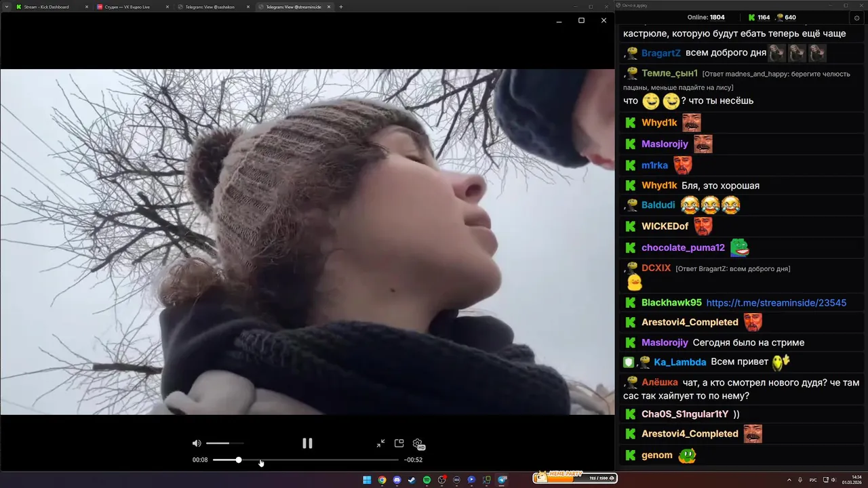Image resolution: width=868 pixels, height=488 pixels.
Task: Close the video viewer overlay
Action: (604, 20)
